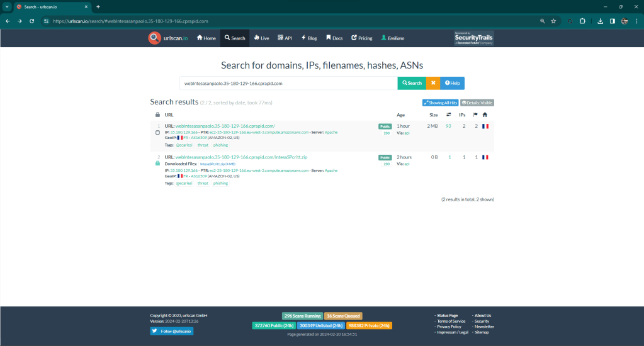
Task: Open the SecurityTrails sponsor logo
Action: point(473,38)
